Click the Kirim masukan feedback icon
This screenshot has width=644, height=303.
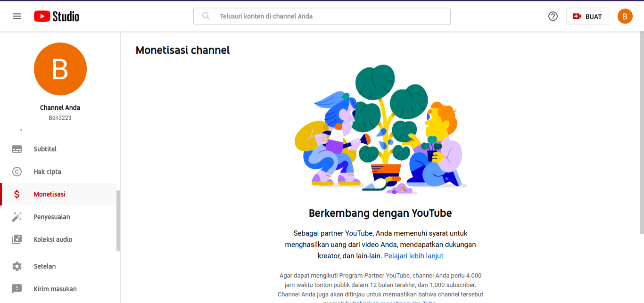click(x=17, y=289)
